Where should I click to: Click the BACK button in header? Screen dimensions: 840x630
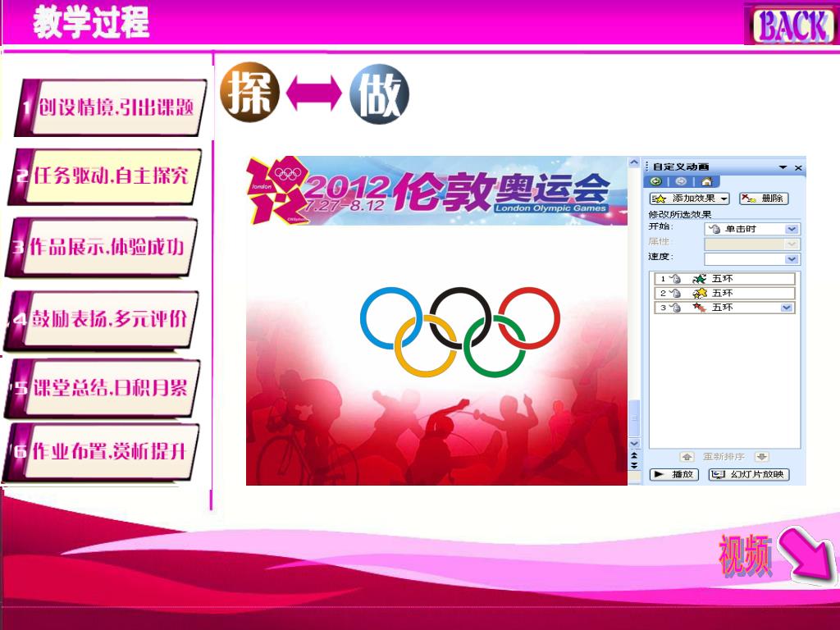click(x=792, y=25)
